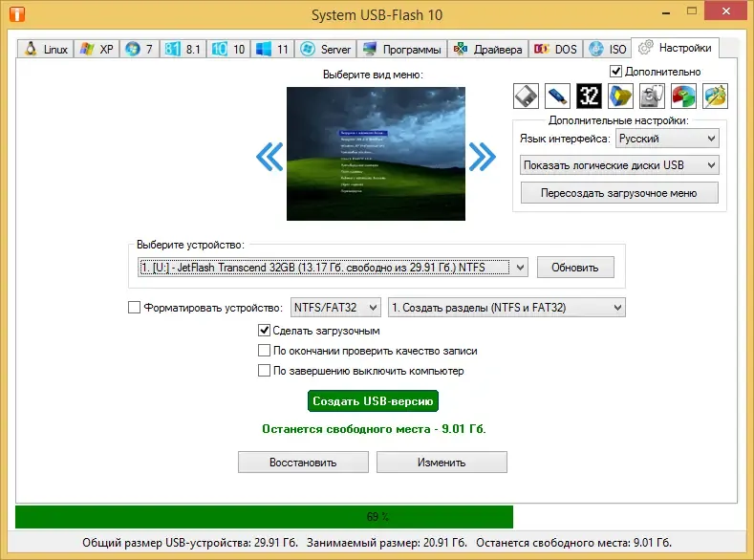Show next menu style with right arrows
The height and width of the screenshot is (560, 754).
click(482, 156)
